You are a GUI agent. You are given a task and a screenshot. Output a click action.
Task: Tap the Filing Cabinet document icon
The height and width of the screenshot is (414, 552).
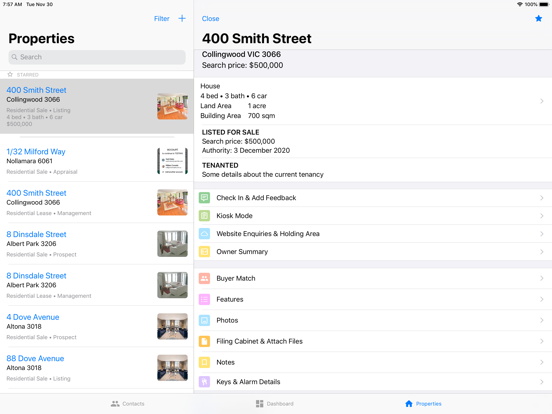pos(204,341)
